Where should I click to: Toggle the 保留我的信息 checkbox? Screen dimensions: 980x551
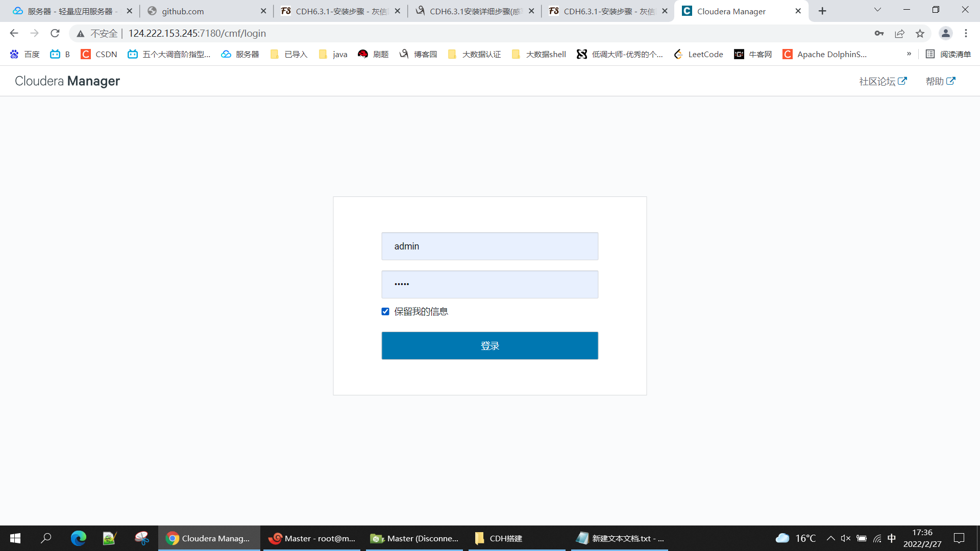[385, 311]
